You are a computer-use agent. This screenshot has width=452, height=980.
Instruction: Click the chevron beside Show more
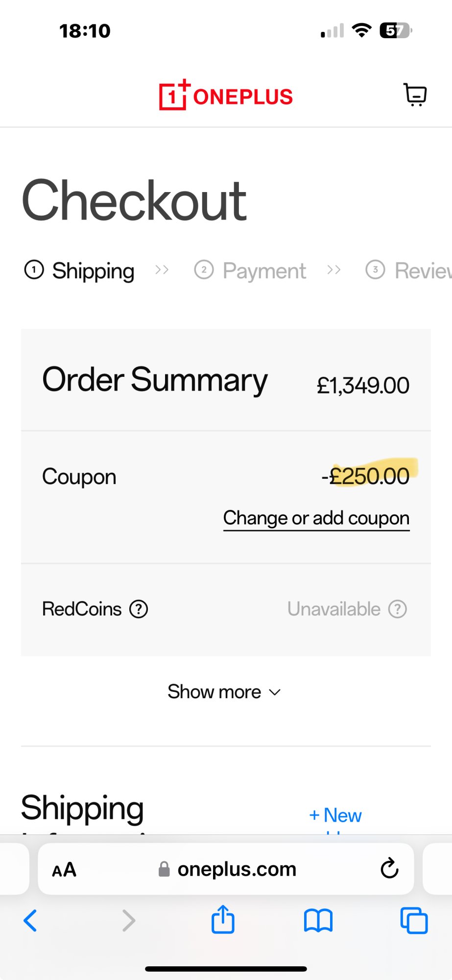point(275,692)
